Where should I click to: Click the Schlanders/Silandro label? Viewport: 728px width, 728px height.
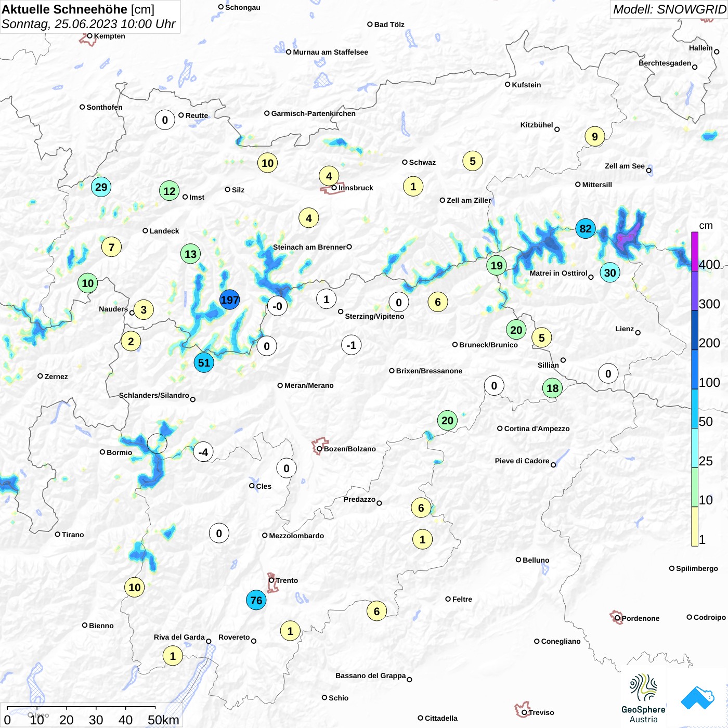click(x=154, y=395)
